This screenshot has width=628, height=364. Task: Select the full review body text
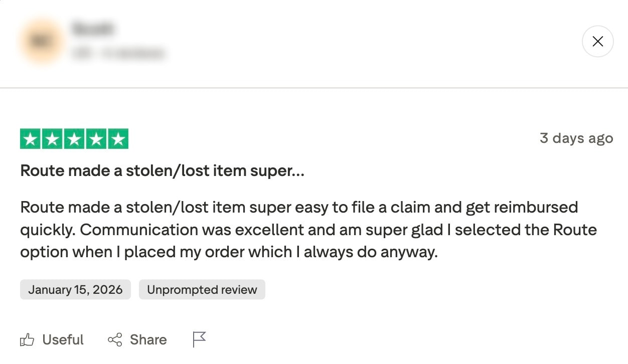pyautogui.click(x=308, y=229)
